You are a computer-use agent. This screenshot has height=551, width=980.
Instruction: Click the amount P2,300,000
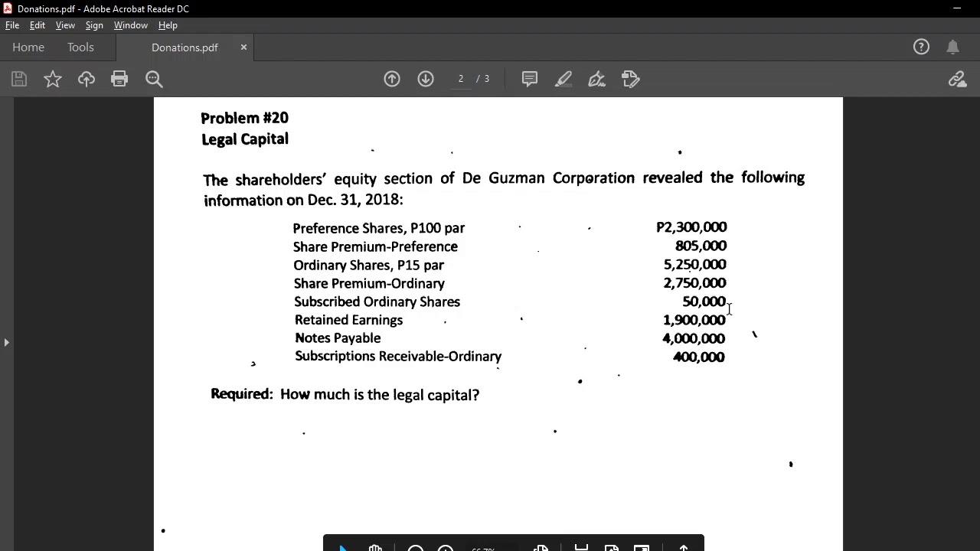click(x=691, y=227)
